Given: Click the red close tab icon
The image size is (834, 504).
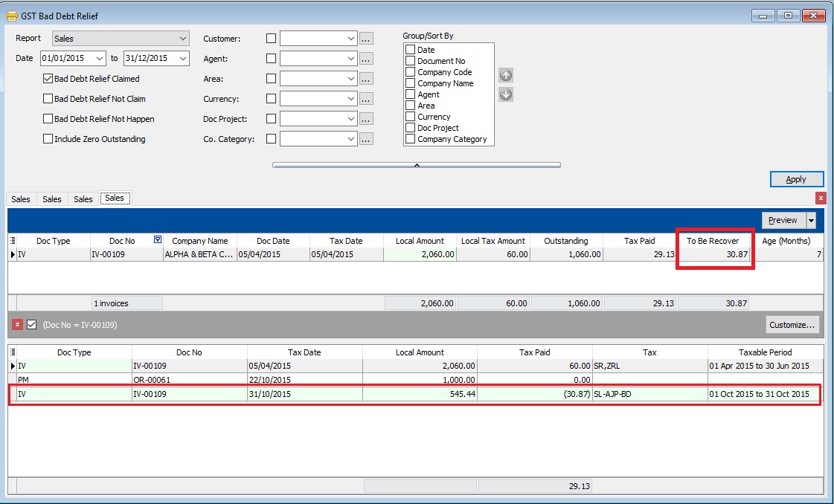Looking at the screenshot, I should pyautogui.click(x=821, y=198).
